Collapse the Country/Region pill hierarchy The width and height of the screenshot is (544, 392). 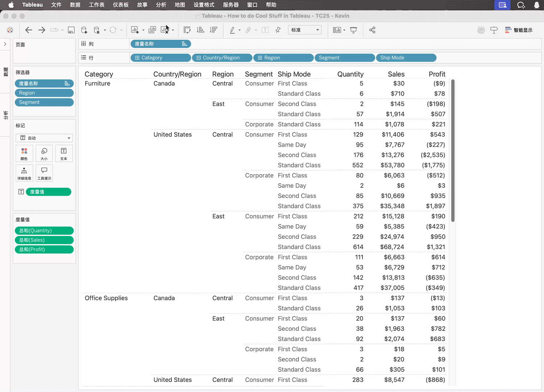(x=198, y=58)
